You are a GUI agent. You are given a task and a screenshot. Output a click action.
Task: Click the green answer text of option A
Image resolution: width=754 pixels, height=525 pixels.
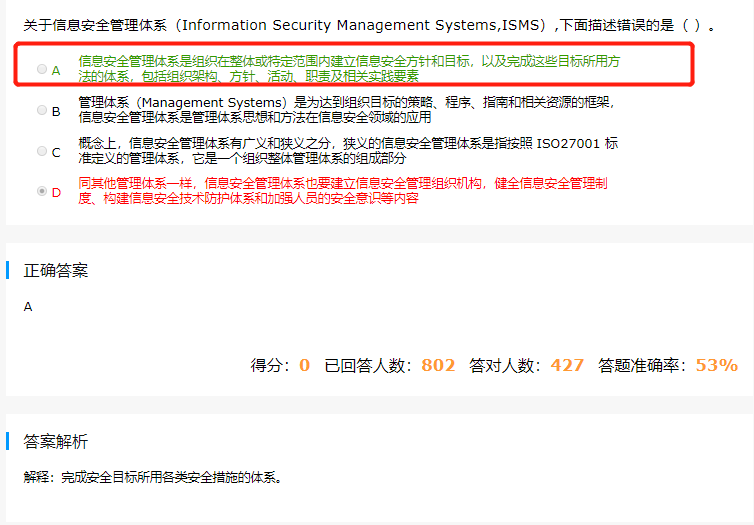[349, 69]
